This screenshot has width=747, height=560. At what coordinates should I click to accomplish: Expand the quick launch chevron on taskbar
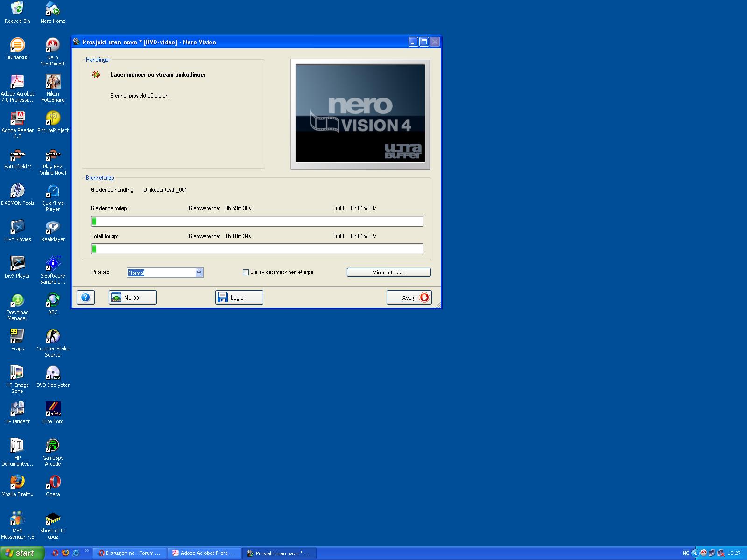coord(87,551)
